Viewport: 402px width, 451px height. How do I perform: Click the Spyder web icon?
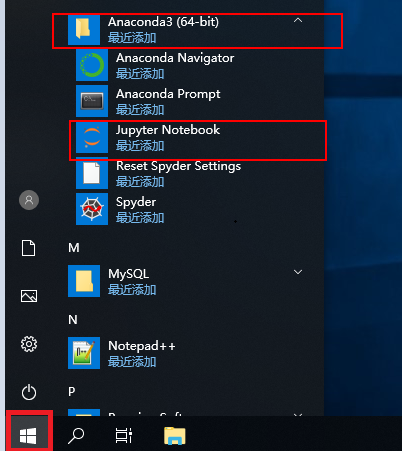[92, 209]
